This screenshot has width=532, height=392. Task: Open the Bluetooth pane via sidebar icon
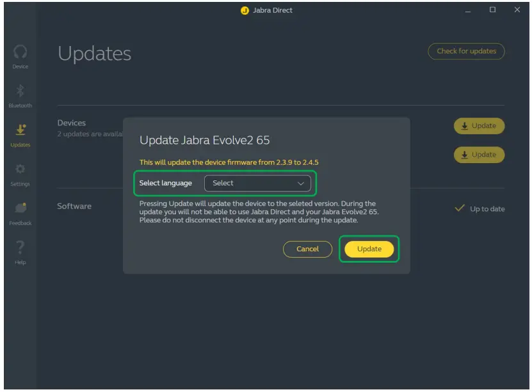pos(20,91)
